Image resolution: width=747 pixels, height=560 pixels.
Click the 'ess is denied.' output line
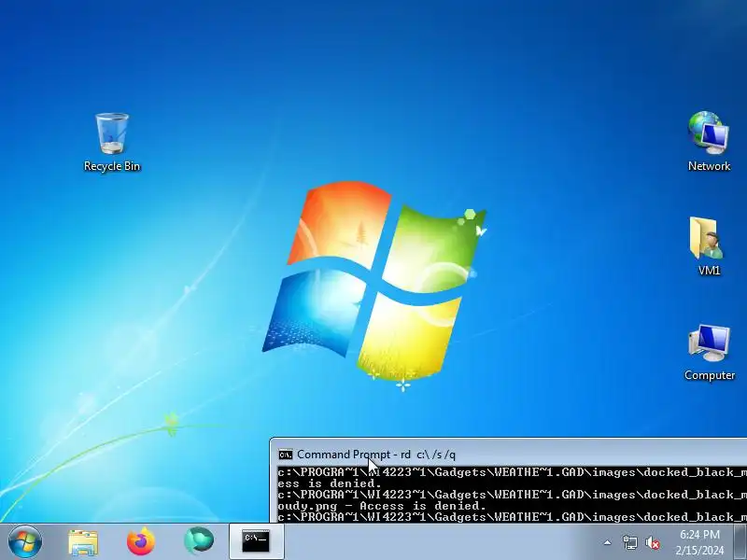[x=330, y=483]
